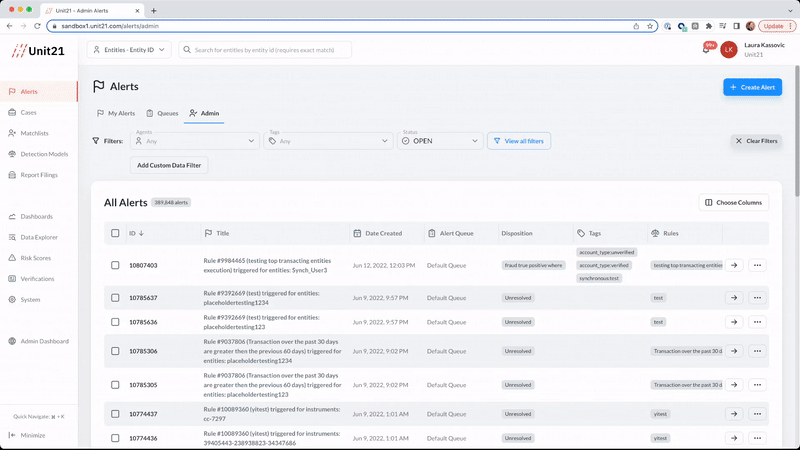Check the box for alert 10785636
Screen dimensions: 800x450
(115, 322)
